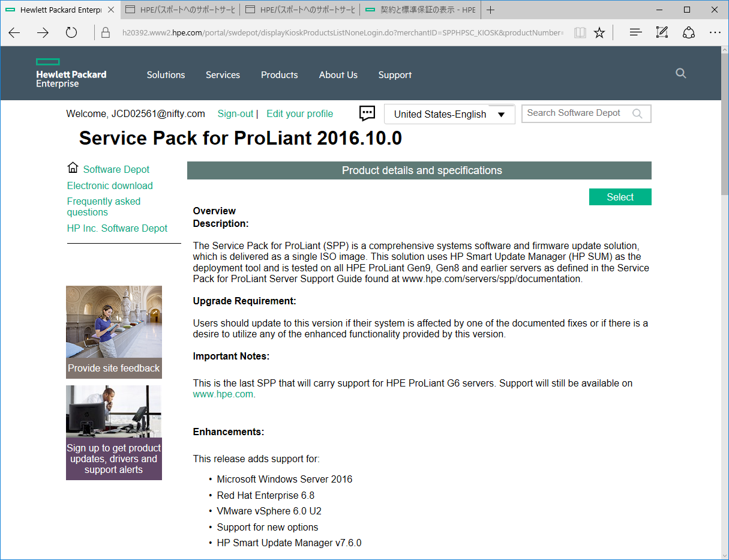Click the Product details and specifications header

[x=419, y=170]
